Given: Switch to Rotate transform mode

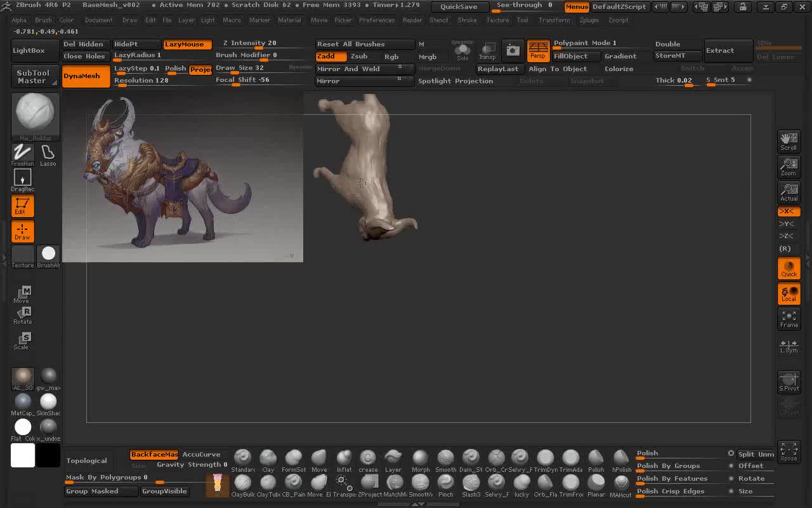Looking at the screenshot, I should 23,316.
